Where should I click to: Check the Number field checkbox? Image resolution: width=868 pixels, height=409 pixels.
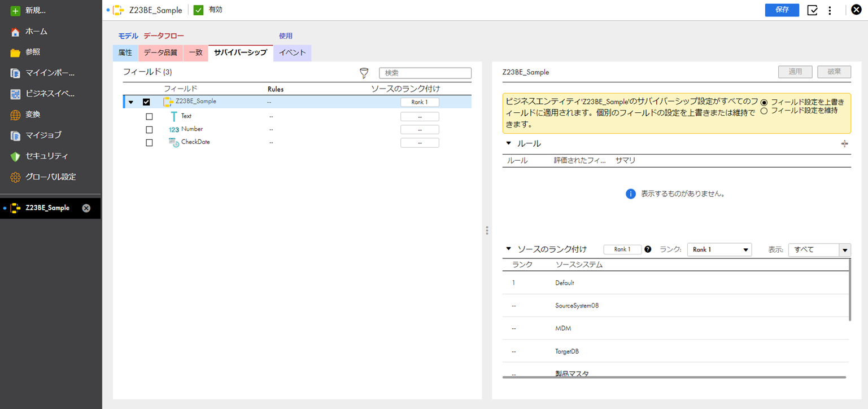point(149,130)
